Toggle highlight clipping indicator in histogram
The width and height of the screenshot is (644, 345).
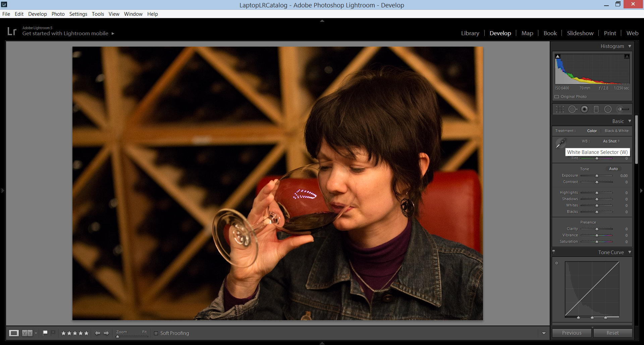coord(627,56)
